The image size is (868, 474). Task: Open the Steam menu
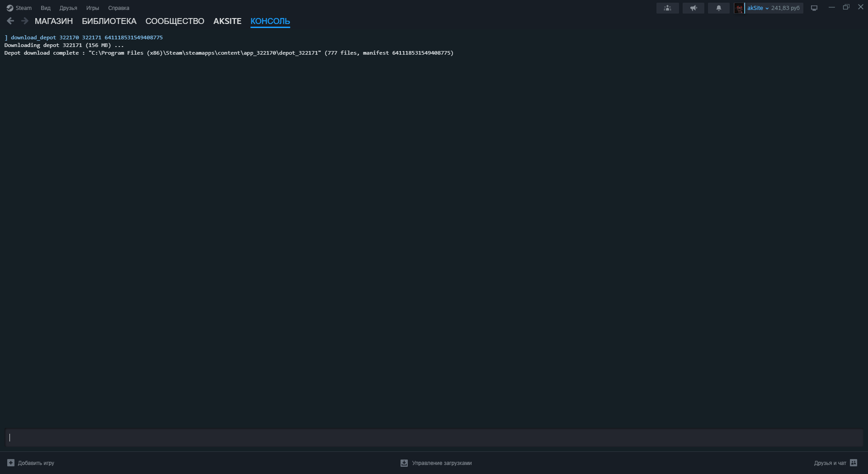click(x=24, y=8)
